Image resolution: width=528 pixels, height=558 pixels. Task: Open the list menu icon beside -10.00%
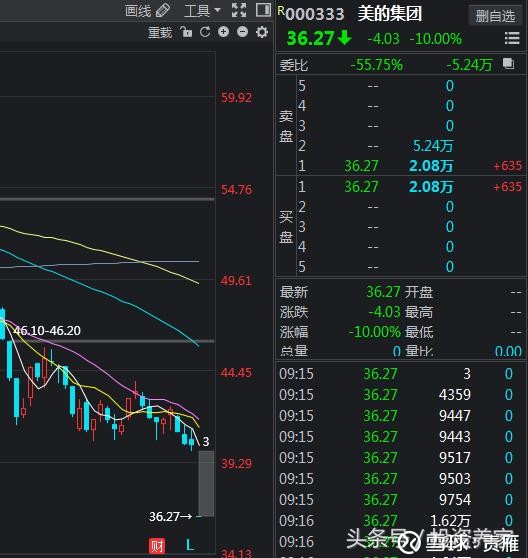tap(512, 38)
